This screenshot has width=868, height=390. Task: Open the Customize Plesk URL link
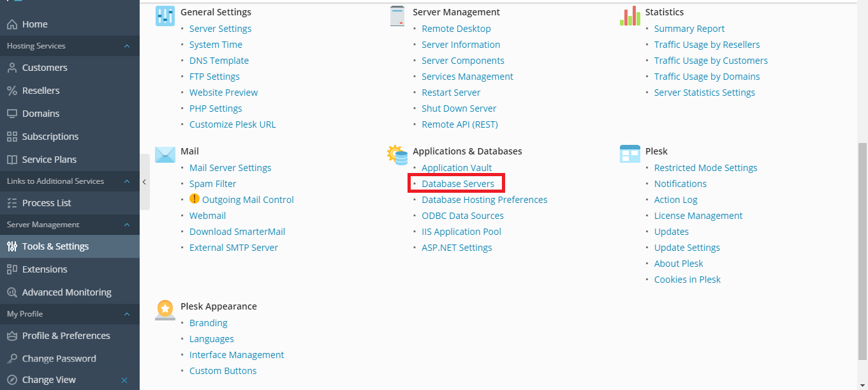(x=232, y=124)
